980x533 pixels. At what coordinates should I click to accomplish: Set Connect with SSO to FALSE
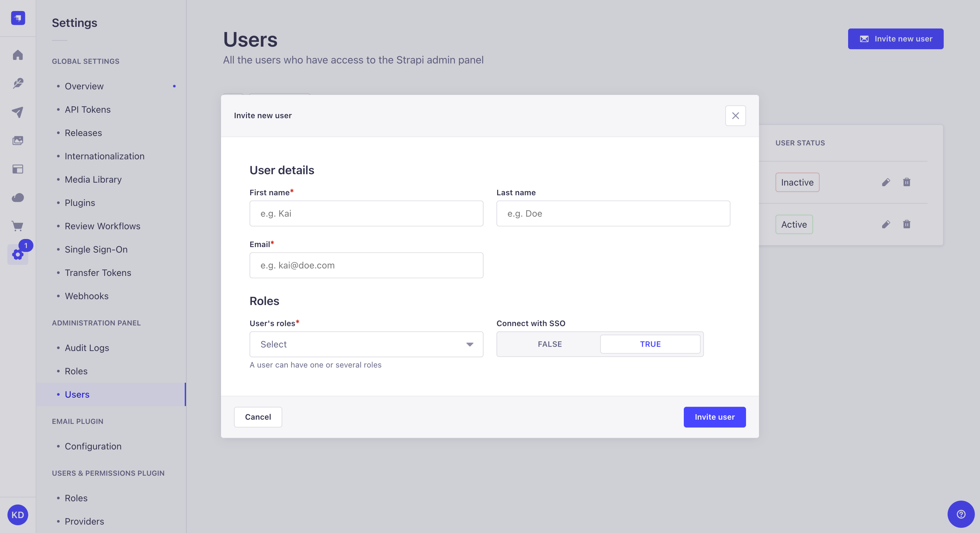pyautogui.click(x=549, y=344)
